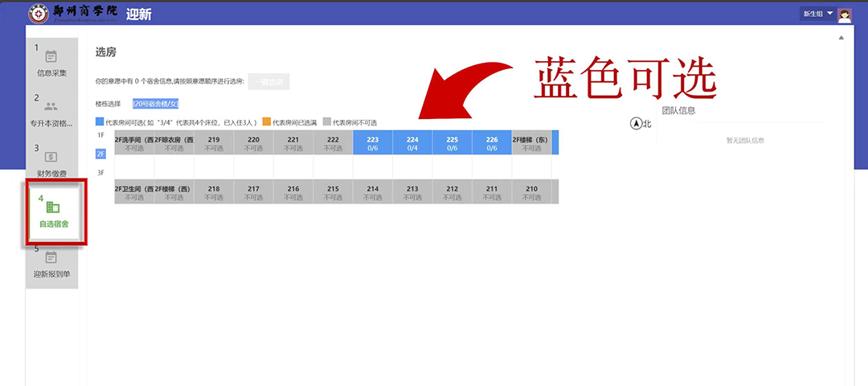Select the 2F floor tab
Viewport: 868px width, 386px height.
pyautogui.click(x=100, y=154)
